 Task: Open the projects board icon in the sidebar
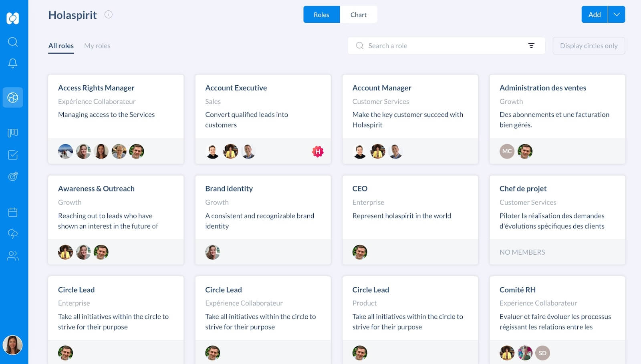(13, 133)
